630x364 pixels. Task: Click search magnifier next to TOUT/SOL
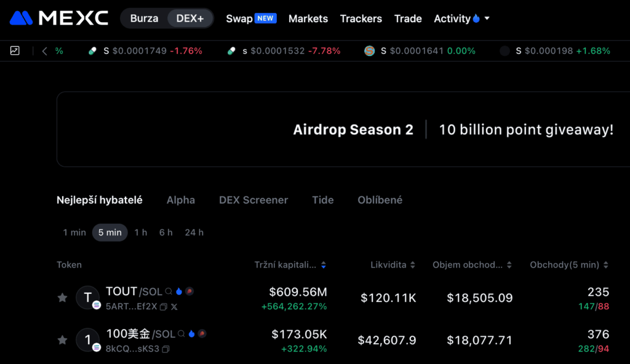point(169,291)
